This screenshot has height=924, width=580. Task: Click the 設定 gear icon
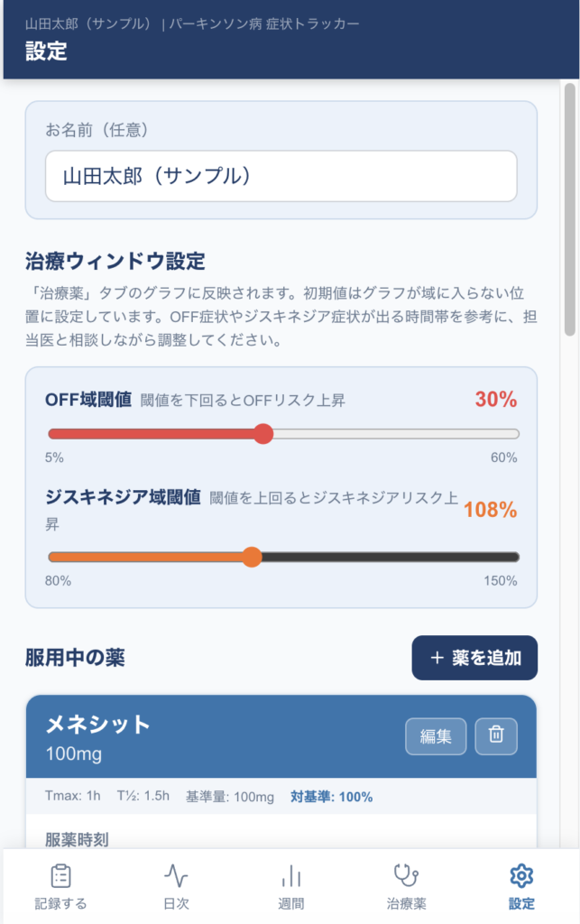point(521,875)
